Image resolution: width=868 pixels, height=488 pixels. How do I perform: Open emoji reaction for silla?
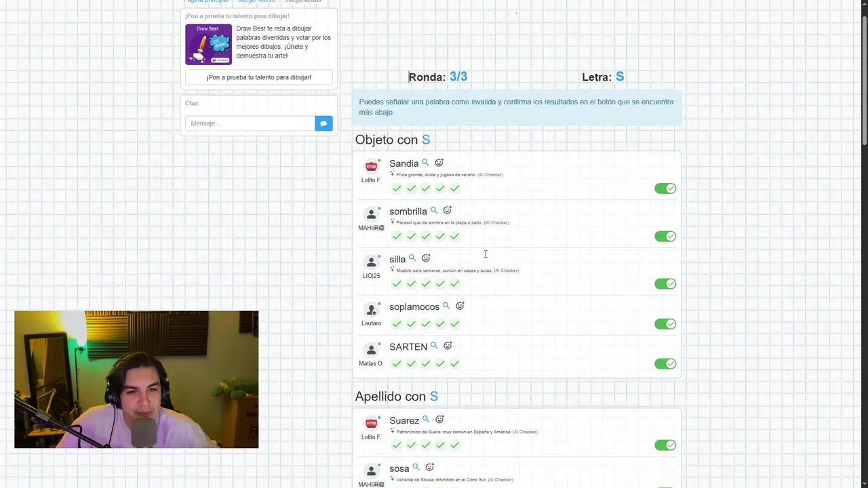pyautogui.click(x=426, y=258)
